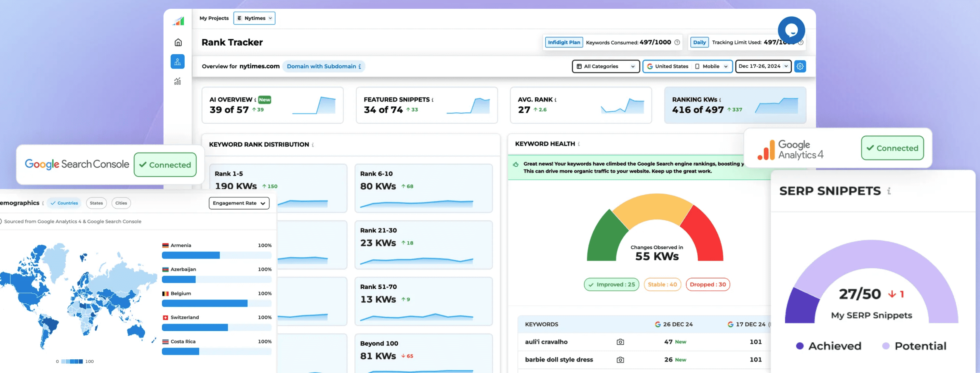Screen dimensions: 980x373
Task: Click the Google Search Console logo
Action: click(77, 164)
